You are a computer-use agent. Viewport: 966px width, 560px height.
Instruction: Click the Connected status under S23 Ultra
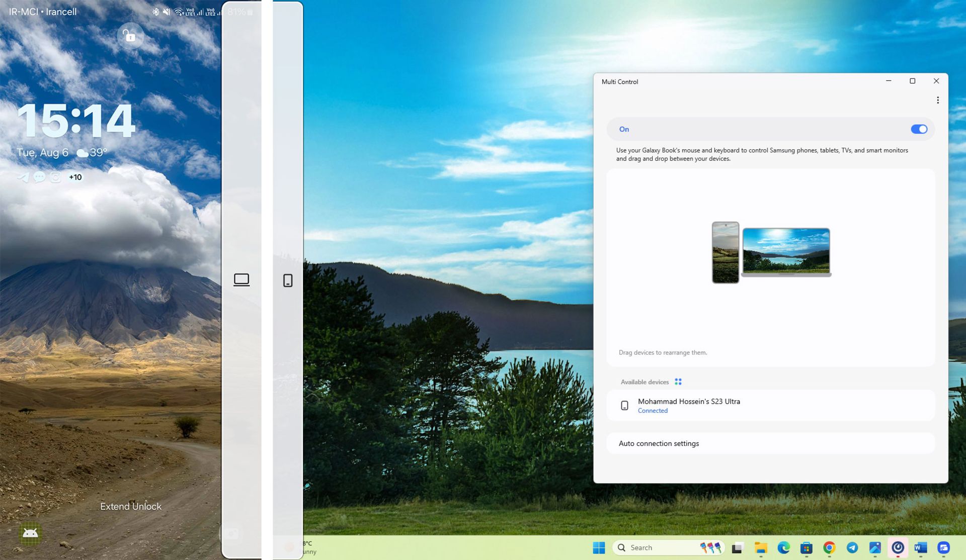coord(653,410)
